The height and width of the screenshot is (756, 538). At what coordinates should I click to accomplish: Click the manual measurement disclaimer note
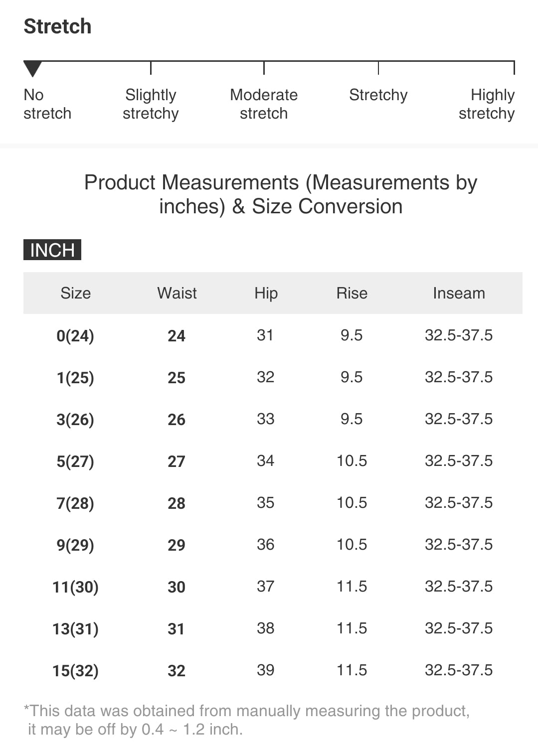pos(247,720)
